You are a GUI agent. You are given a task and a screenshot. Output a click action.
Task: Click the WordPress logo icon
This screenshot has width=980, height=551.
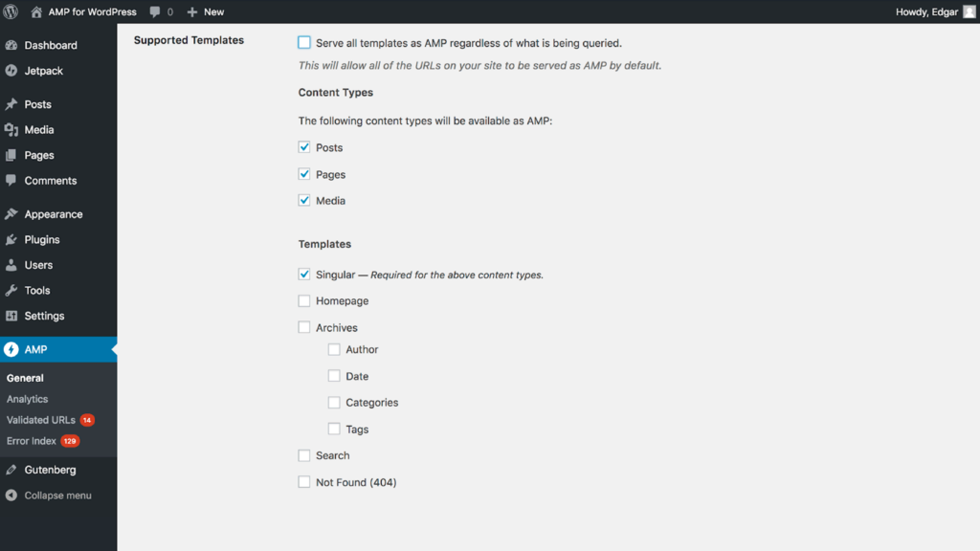(11, 11)
